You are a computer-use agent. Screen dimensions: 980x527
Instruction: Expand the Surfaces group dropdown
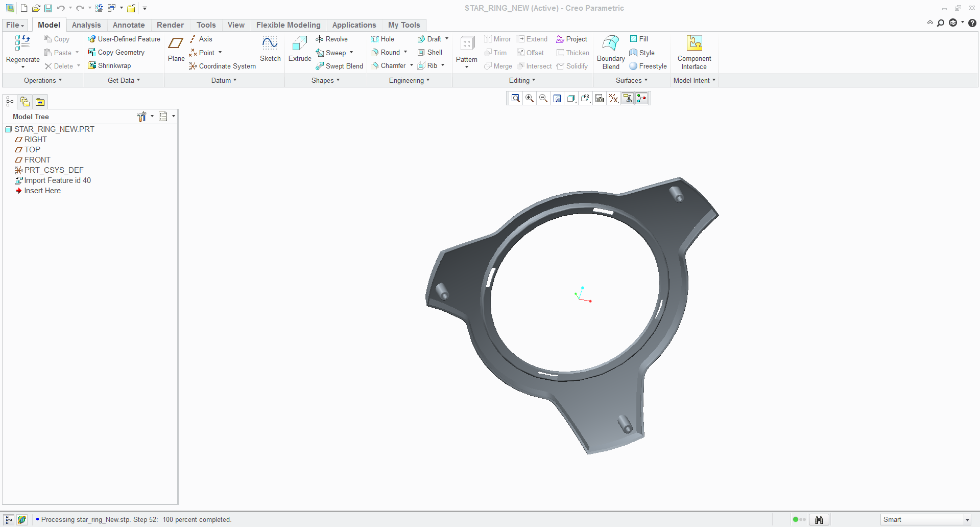click(x=632, y=80)
